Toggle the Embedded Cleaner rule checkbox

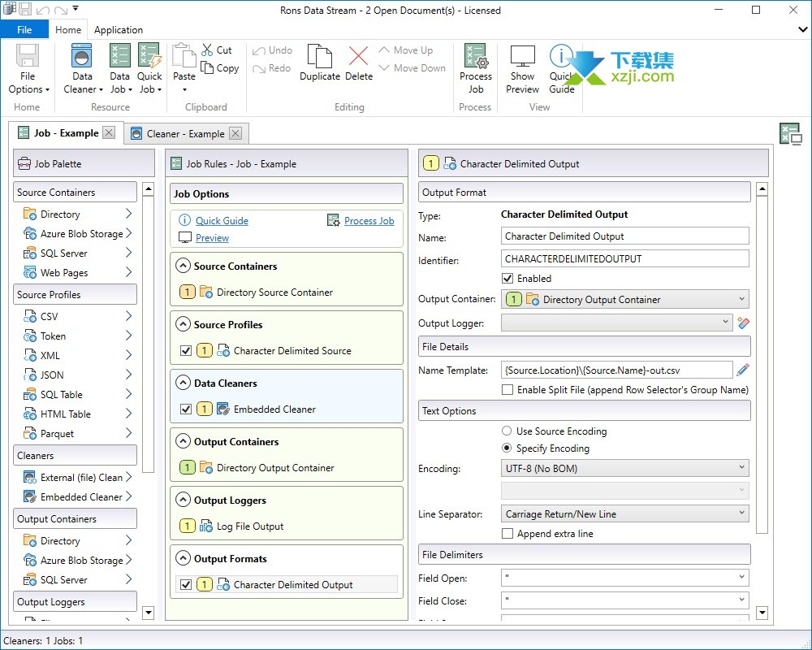(x=186, y=409)
